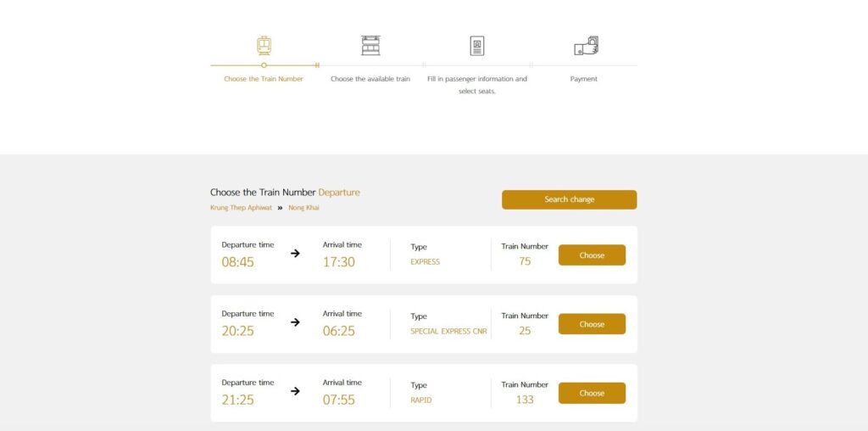Click the Nong Khai destination link

[303, 208]
